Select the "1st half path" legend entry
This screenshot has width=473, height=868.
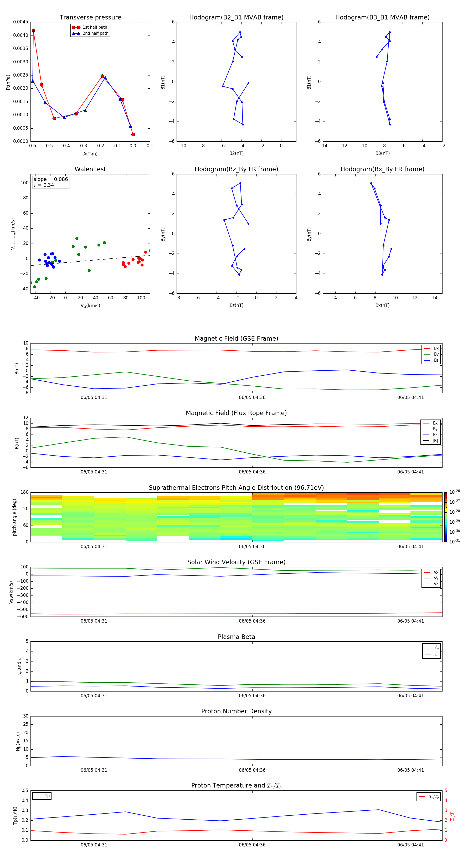coord(90,27)
